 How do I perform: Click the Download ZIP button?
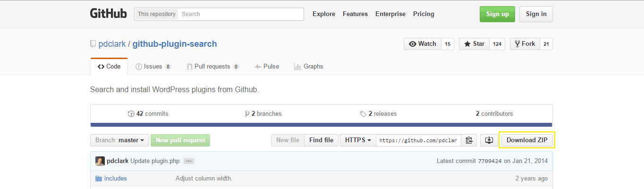coord(527,140)
